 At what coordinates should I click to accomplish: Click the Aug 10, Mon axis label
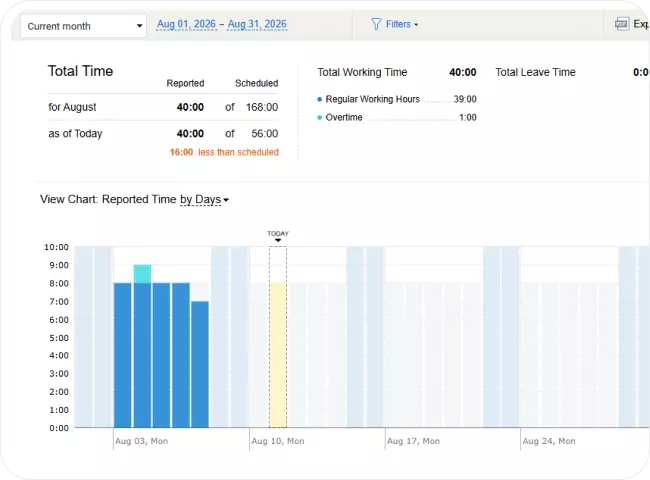click(x=278, y=441)
